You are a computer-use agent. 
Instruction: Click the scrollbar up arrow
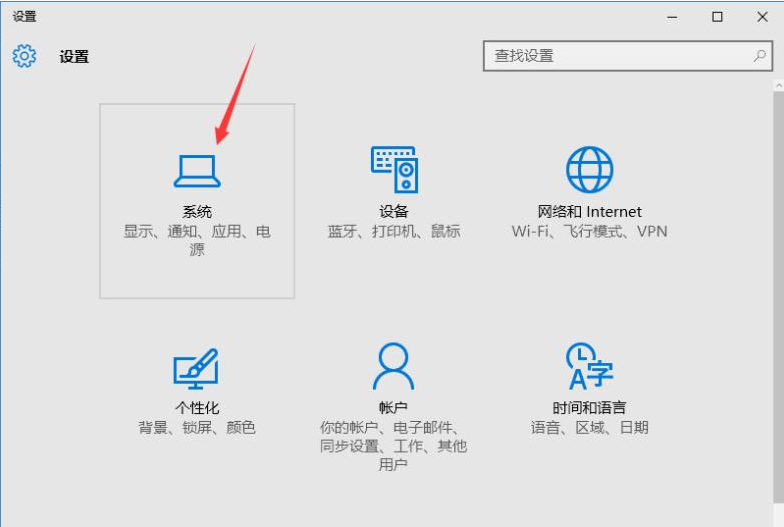coord(778,86)
